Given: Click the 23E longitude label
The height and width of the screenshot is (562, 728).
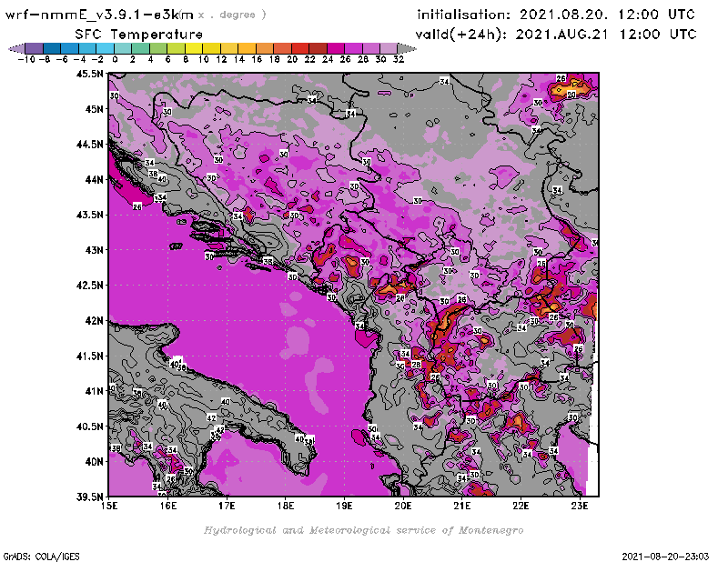Looking at the screenshot, I should pyautogui.click(x=580, y=507).
